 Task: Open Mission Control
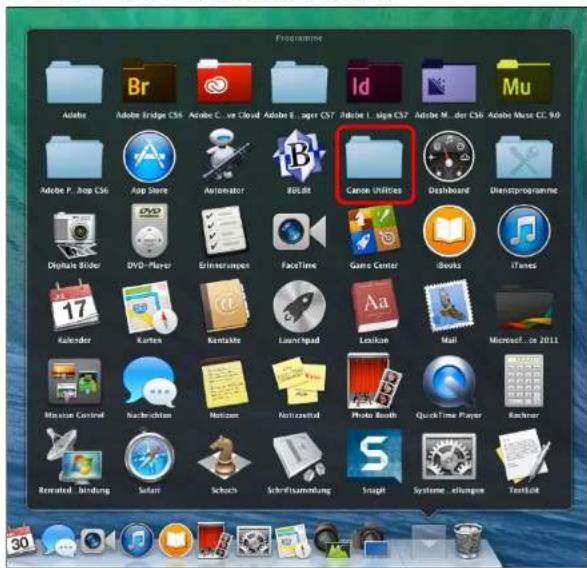coord(74,381)
